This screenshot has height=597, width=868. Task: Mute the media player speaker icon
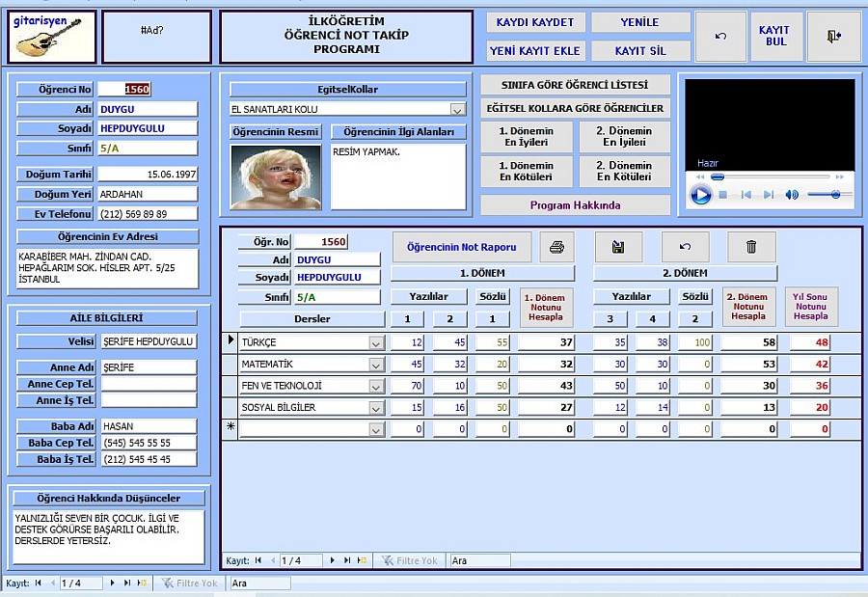(792, 195)
